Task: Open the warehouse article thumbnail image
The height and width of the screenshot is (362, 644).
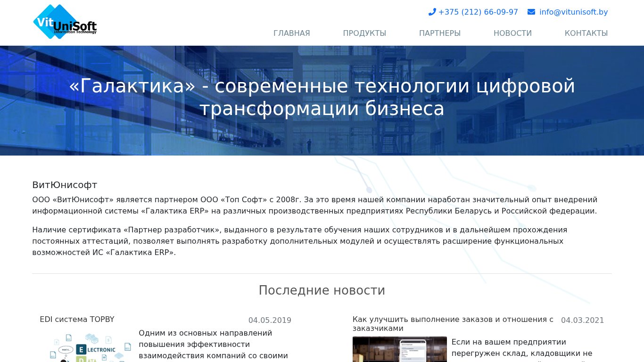Action: (x=400, y=349)
